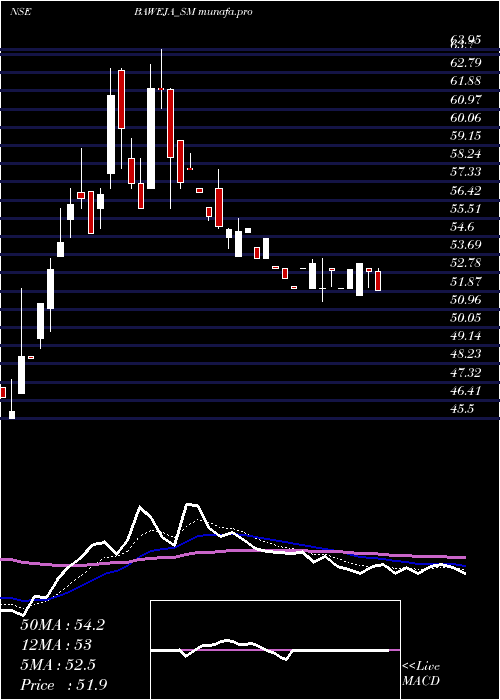Select the 55.51 price axis label
Viewport: 500px width, 700px height.
pos(466,209)
